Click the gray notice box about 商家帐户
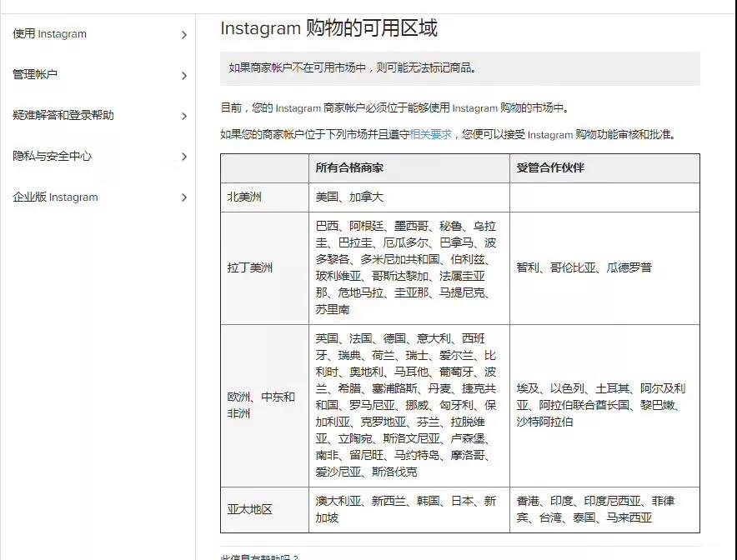The height and width of the screenshot is (560, 737). [459, 68]
